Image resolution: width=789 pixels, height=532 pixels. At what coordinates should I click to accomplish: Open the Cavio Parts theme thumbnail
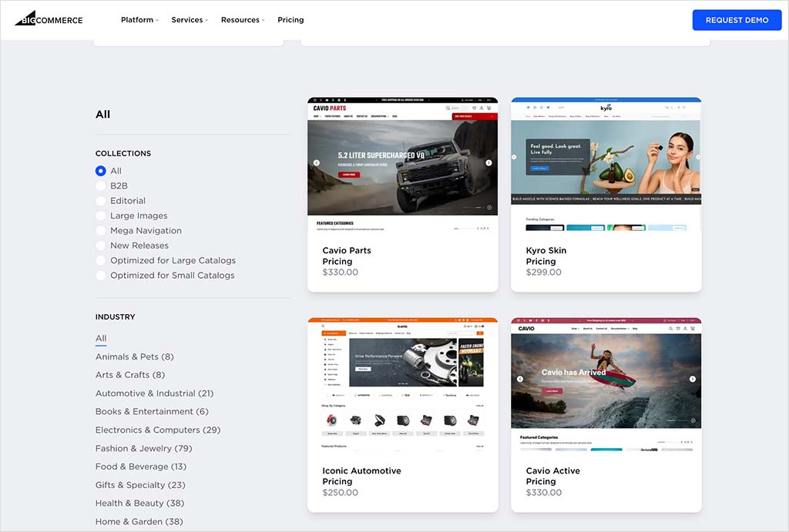402,166
